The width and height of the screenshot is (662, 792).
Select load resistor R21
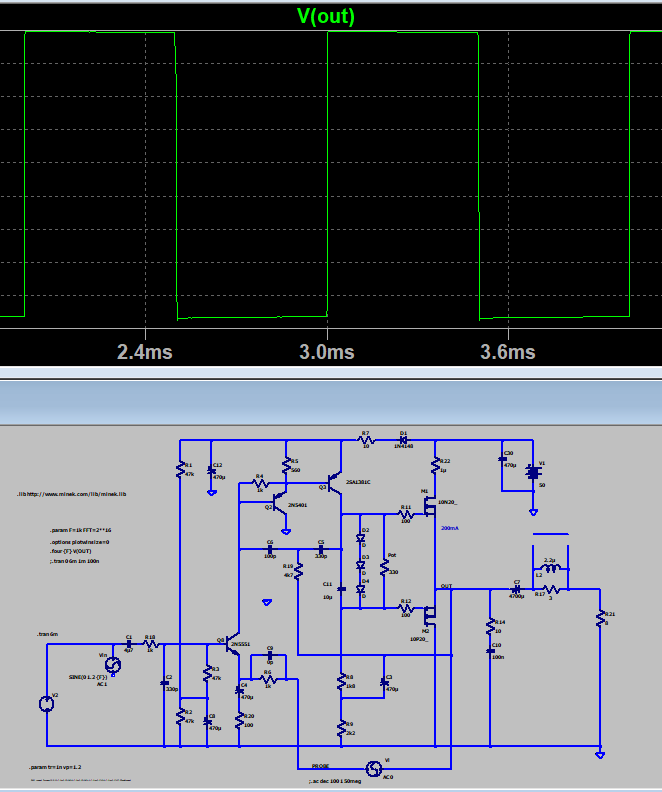tap(600, 619)
